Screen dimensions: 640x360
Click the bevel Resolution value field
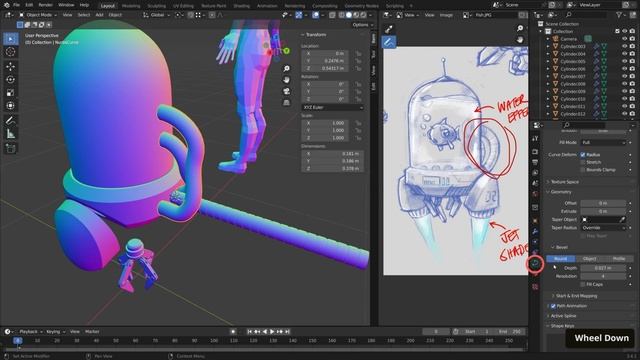point(603,276)
